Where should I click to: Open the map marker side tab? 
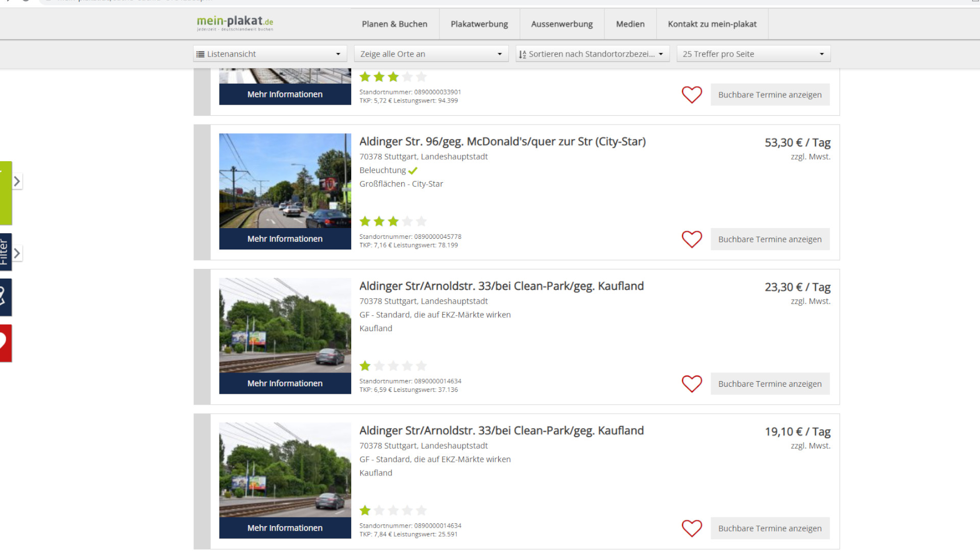[x=6, y=297]
